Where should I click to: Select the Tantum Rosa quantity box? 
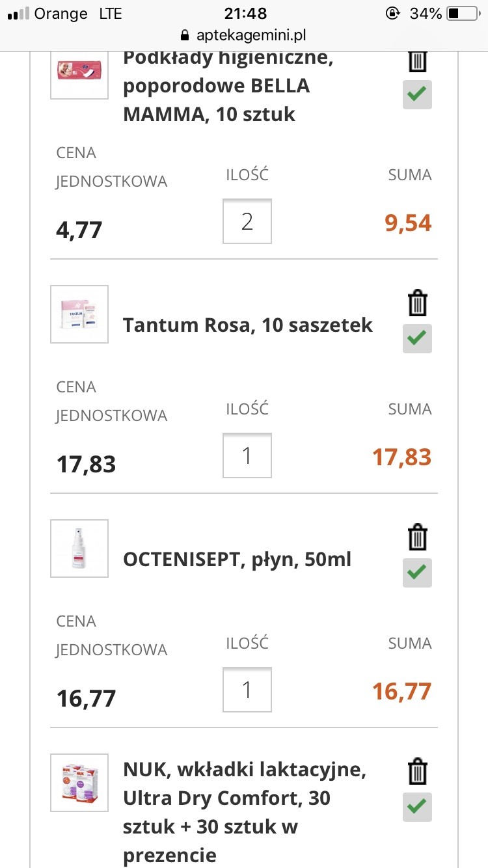pos(247,456)
